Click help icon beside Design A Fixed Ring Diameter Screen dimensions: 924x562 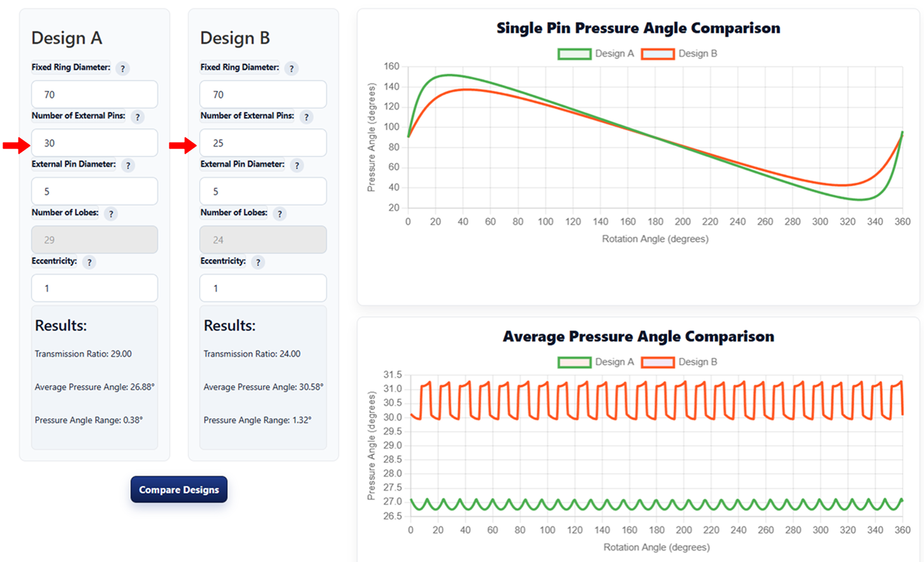[122, 69]
